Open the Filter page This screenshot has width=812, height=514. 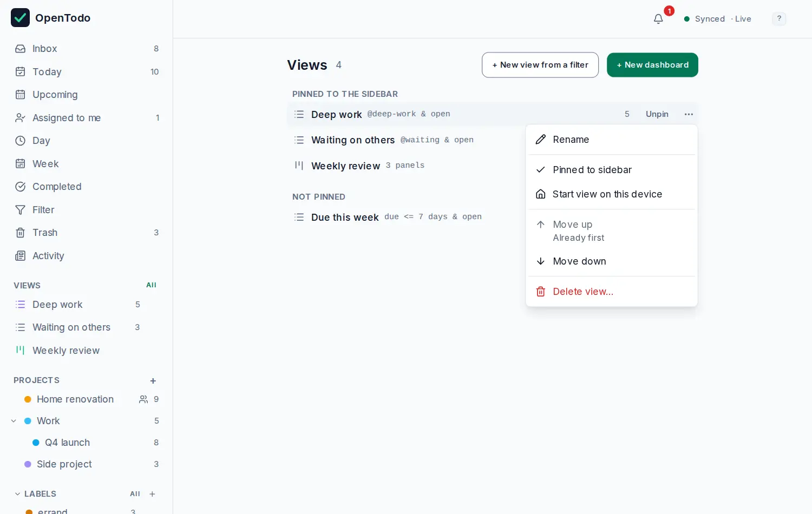[x=87, y=210]
